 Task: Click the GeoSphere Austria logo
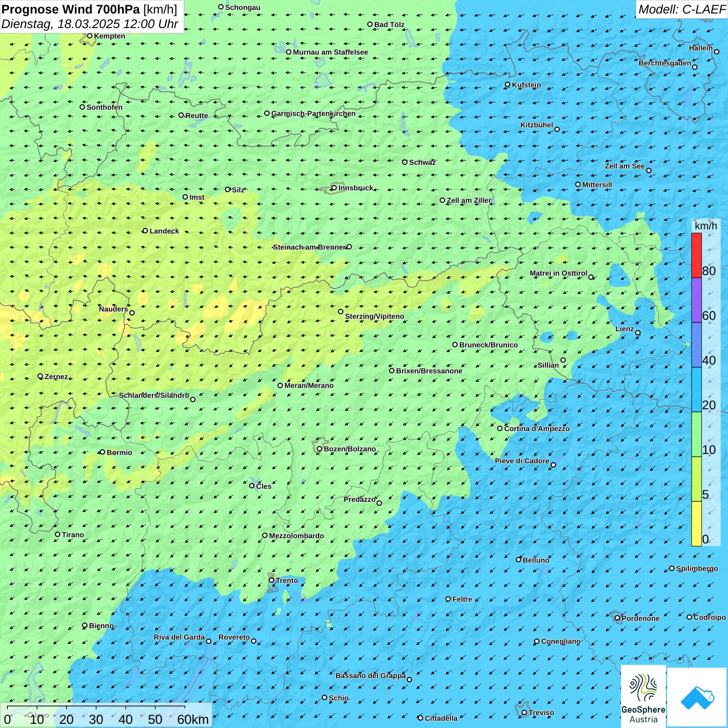point(643,695)
